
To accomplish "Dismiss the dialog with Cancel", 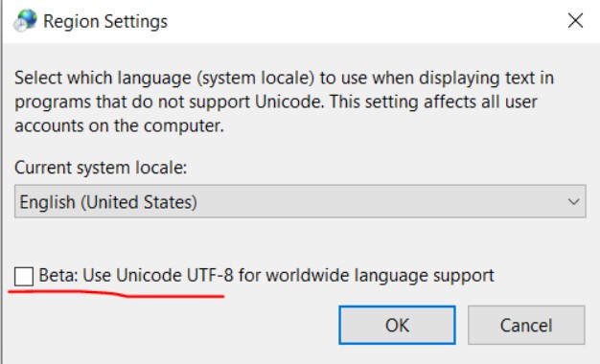I will pyautogui.click(x=526, y=325).
